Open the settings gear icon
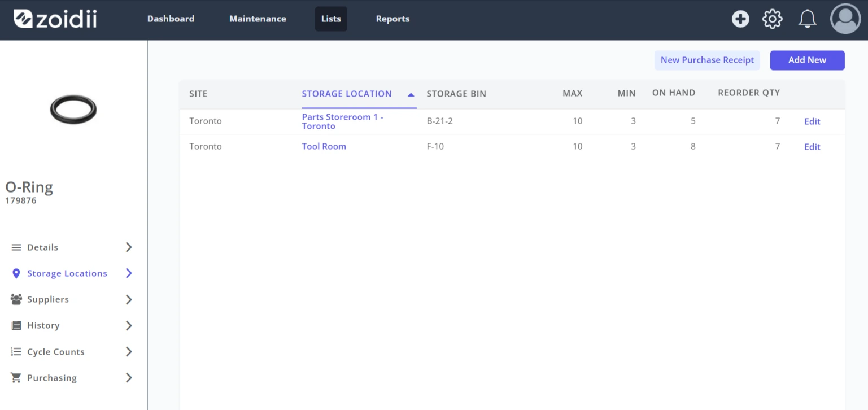This screenshot has width=868, height=410. (773, 19)
